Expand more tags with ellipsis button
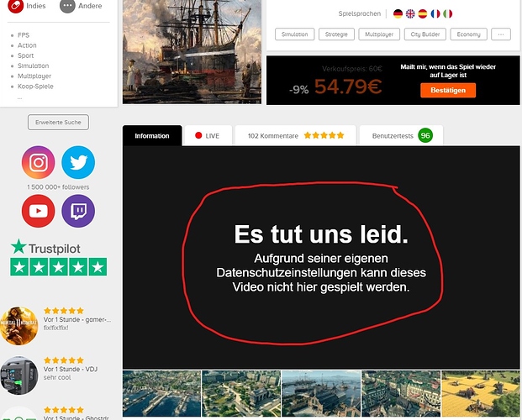This screenshot has height=420, width=522. pos(501,34)
